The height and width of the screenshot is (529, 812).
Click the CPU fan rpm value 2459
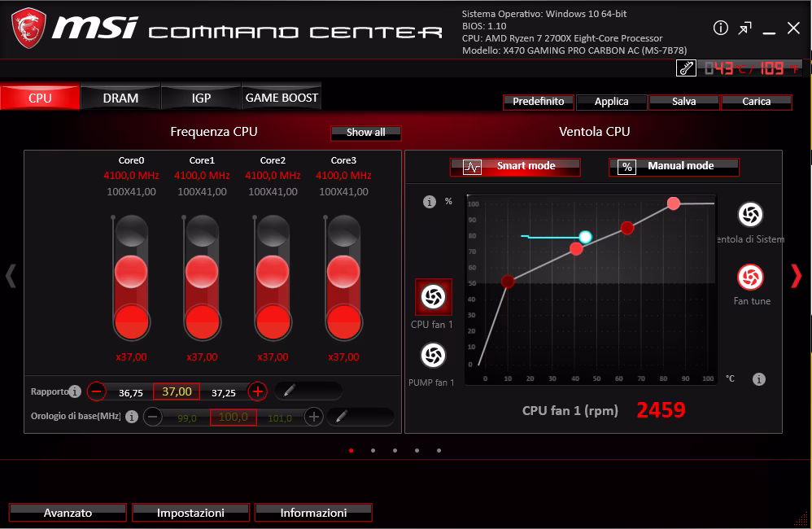click(x=661, y=410)
